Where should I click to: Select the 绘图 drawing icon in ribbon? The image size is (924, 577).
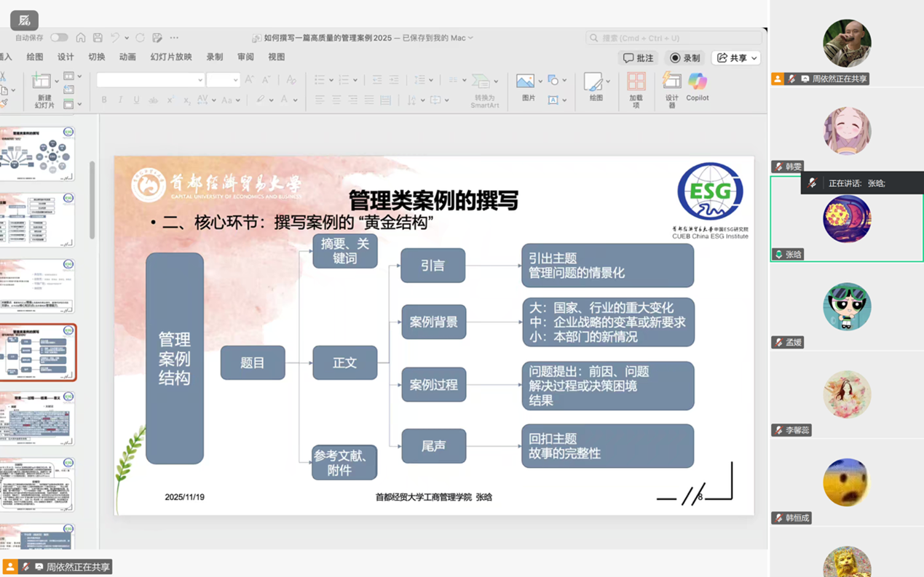(x=595, y=87)
